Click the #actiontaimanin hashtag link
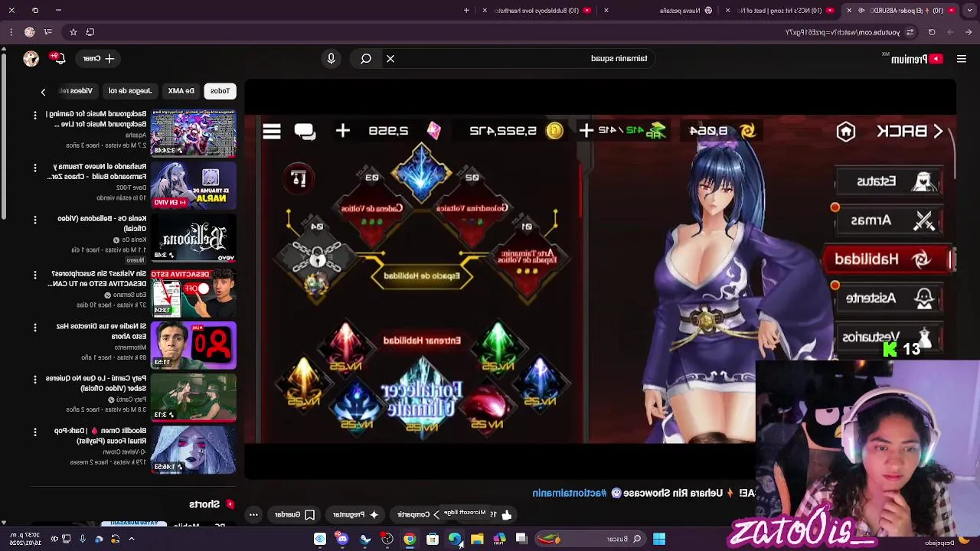Screen dimensions: 980x551 coord(569,494)
